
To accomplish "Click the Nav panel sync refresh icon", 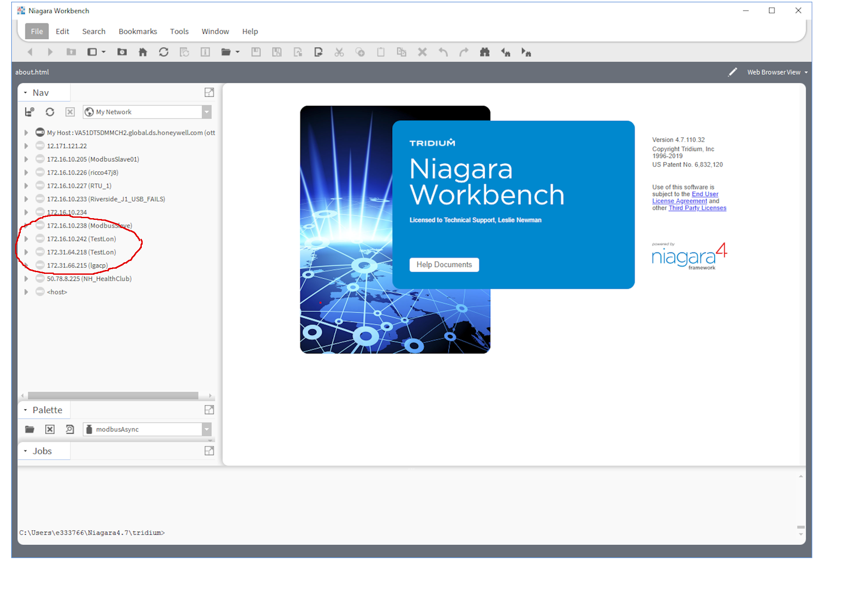I will [50, 112].
